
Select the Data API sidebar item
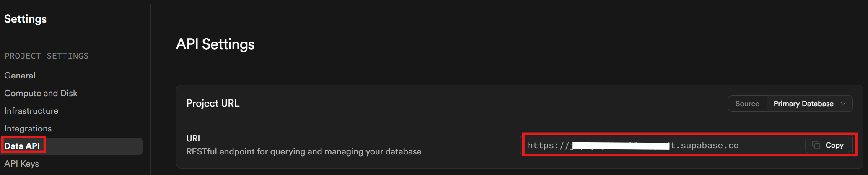pos(22,146)
